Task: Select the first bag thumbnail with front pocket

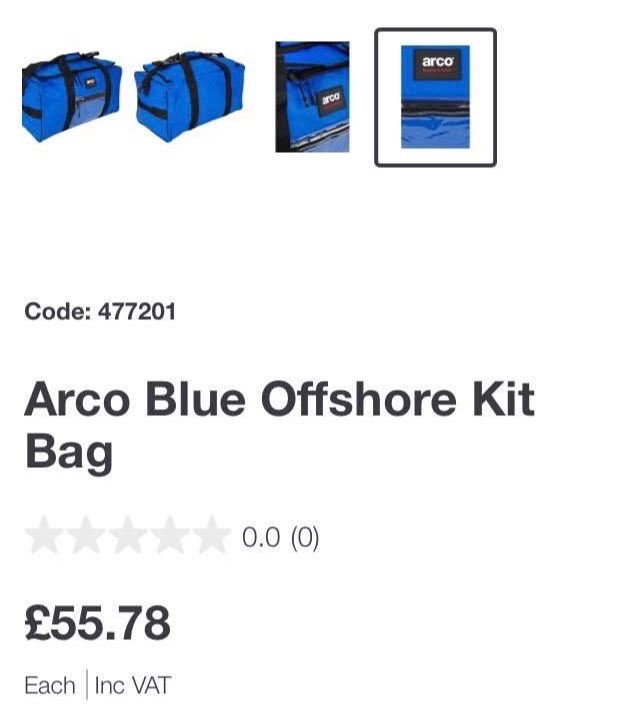Action: click(x=72, y=97)
